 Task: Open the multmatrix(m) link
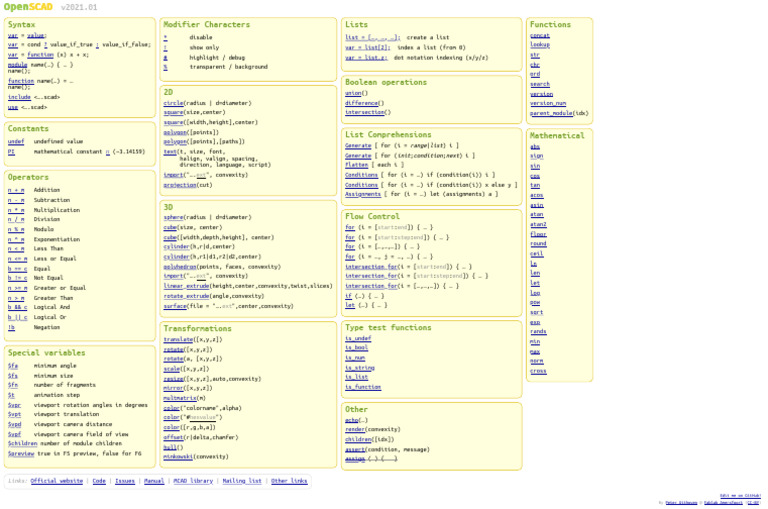(x=180, y=398)
